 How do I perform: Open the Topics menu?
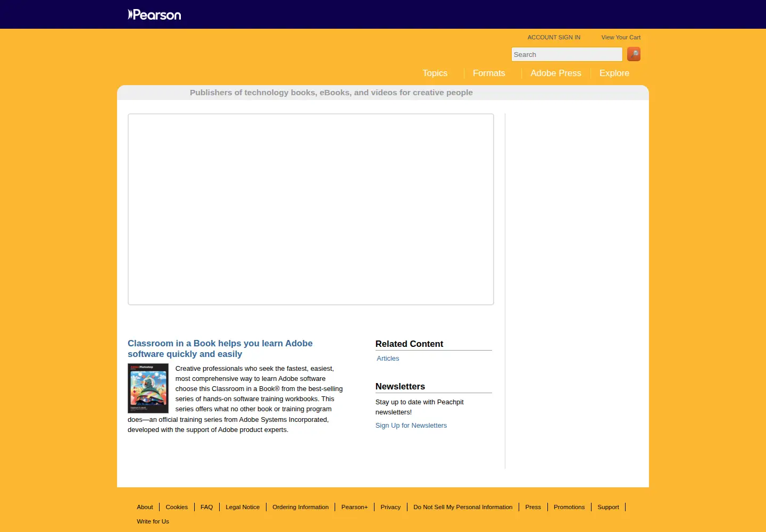435,73
